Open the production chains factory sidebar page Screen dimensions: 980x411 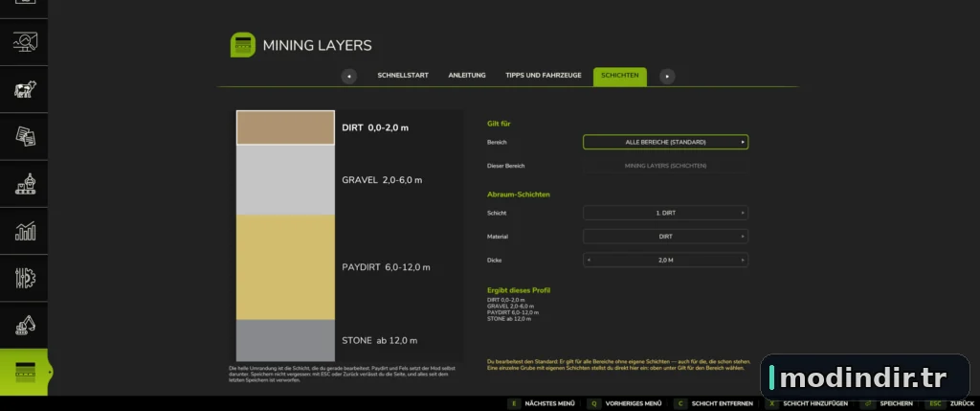point(24,184)
